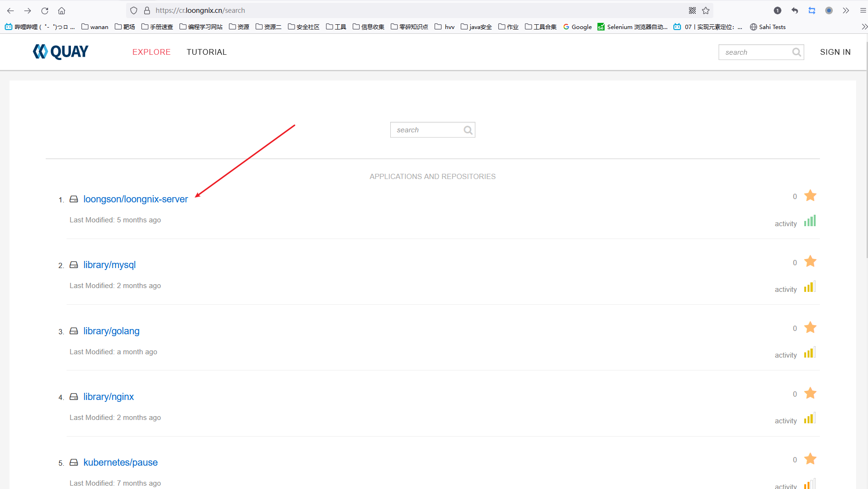Click the activity bars for library/golang
The height and width of the screenshot is (489, 868).
tap(810, 352)
